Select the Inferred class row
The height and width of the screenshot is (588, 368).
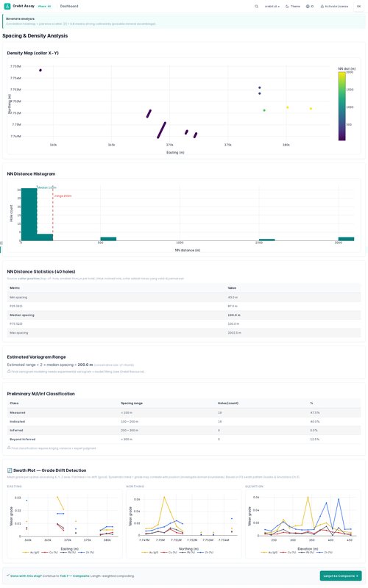click(183, 430)
